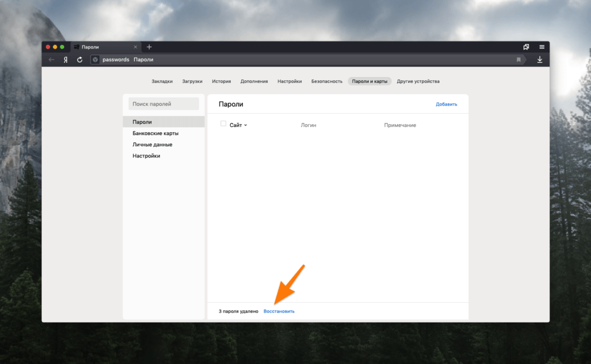Open the bookmarks panel icon in title bar
Image resolution: width=591 pixels, height=364 pixels.
[526, 47]
